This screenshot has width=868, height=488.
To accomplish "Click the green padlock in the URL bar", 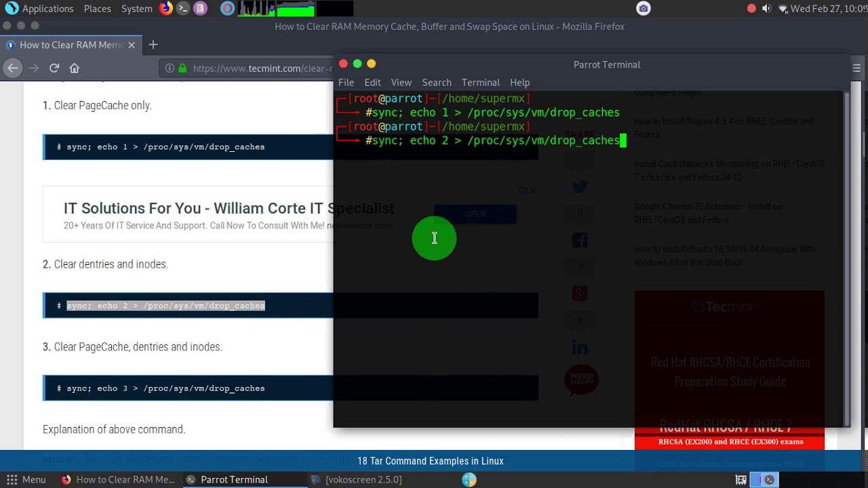I will coord(182,68).
